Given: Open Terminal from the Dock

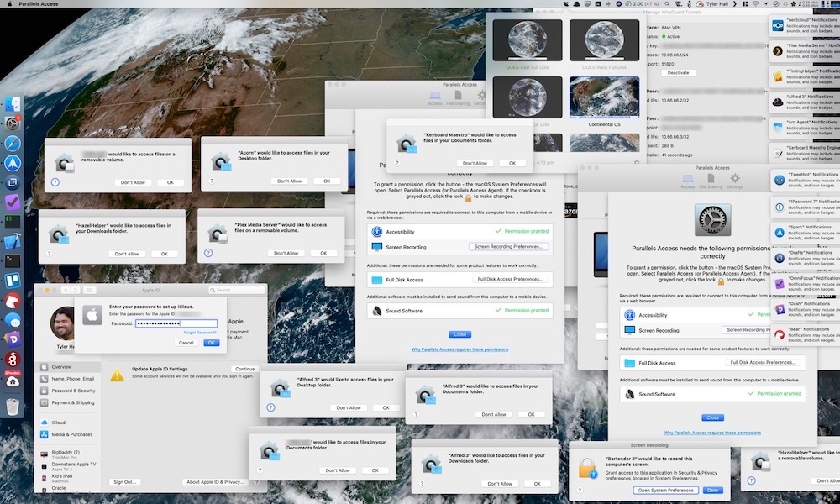Looking at the screenshot, I should (13, 261).
